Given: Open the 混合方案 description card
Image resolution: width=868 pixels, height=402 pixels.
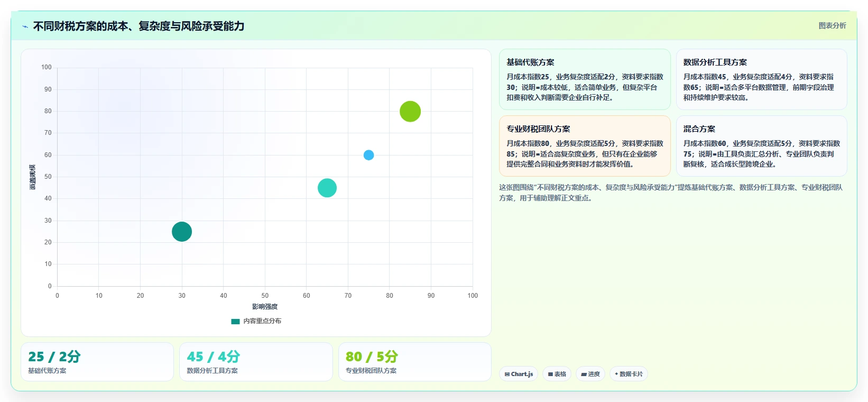Looking at the screenshot, I should tap(761, 146).
